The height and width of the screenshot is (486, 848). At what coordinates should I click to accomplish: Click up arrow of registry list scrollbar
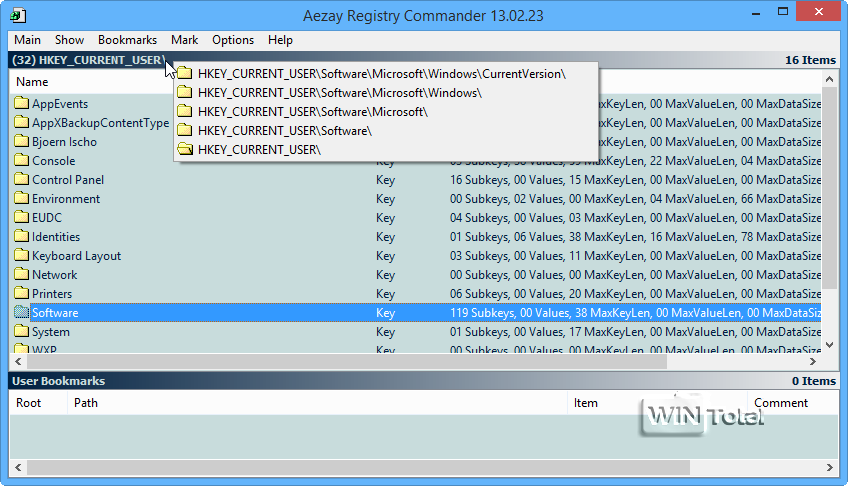point(830,79)
